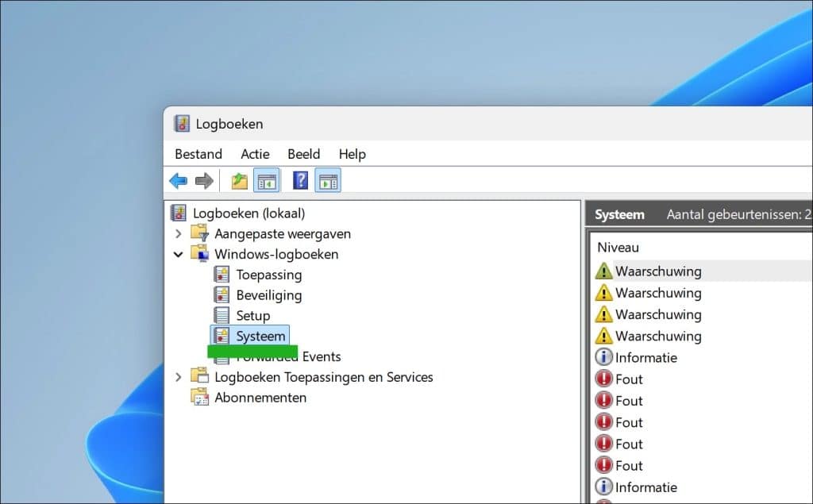
Task: Open the Beveiliging log
Action: coord(269,295)
